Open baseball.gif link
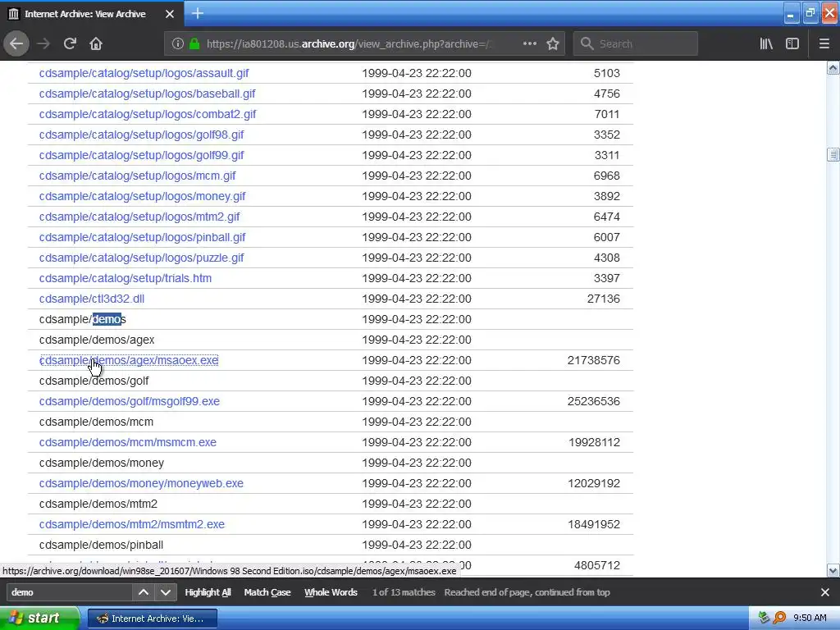 (x=147, y=94)
